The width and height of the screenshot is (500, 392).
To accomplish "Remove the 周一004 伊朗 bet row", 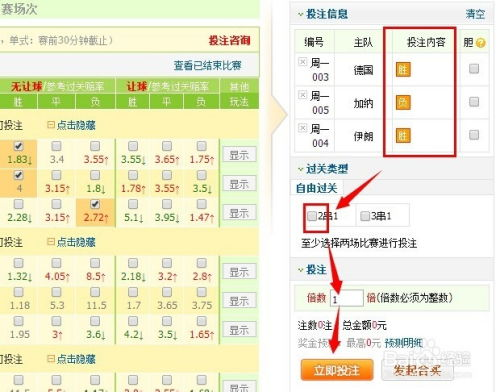I will click(x=302, y=128).
